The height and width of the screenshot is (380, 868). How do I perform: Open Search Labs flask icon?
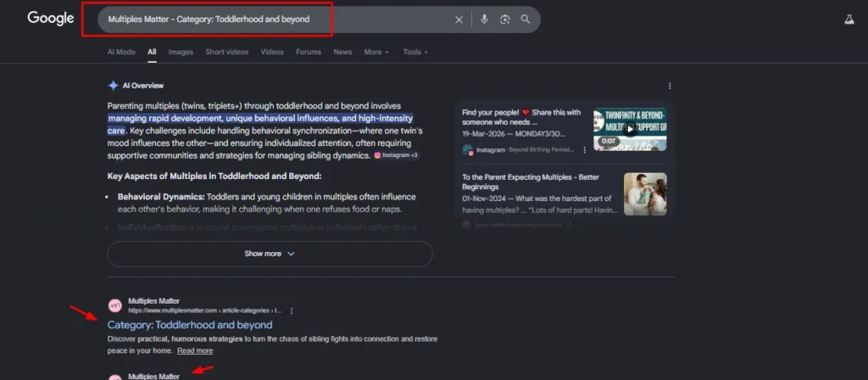tap(846, 20)
